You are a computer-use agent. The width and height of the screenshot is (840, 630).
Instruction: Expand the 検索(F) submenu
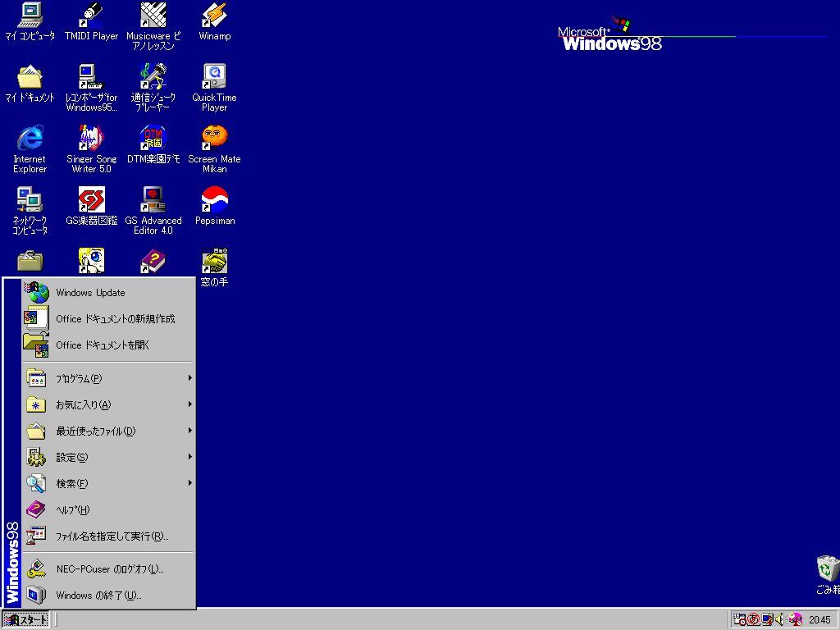pos(108,483)
